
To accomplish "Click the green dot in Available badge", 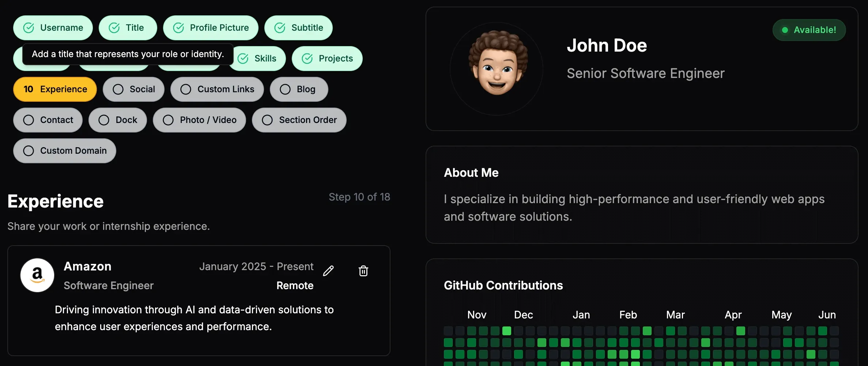I will [785, 30].
